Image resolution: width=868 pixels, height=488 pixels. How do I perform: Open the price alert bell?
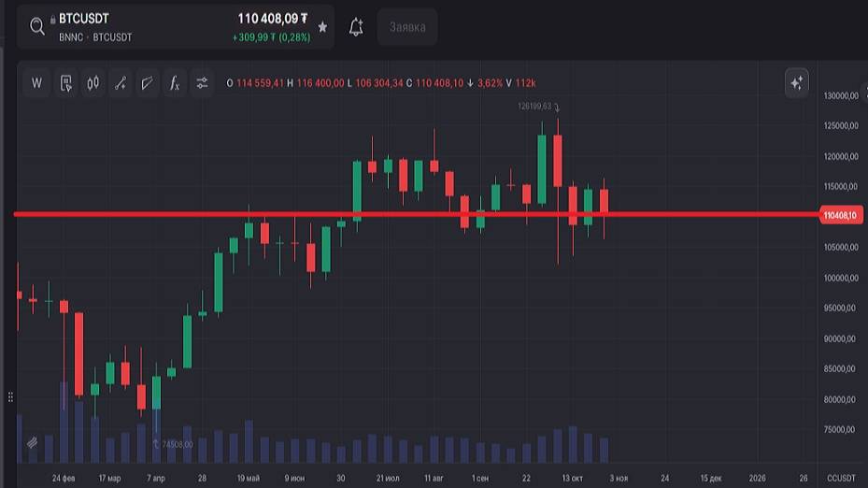click(x=356, y=27)
